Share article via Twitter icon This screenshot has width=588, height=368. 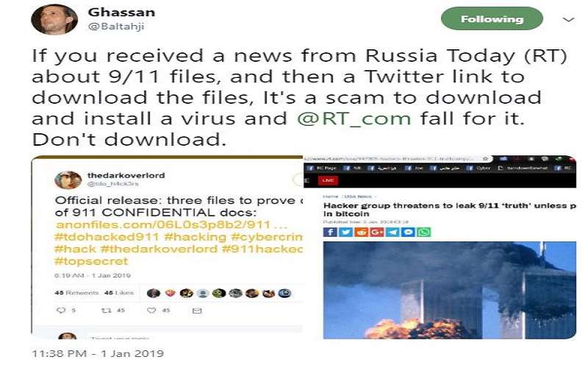point(345,232)
